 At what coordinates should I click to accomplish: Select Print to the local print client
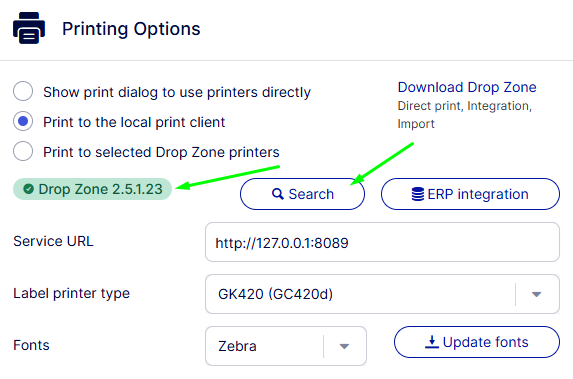pos(23,121)
